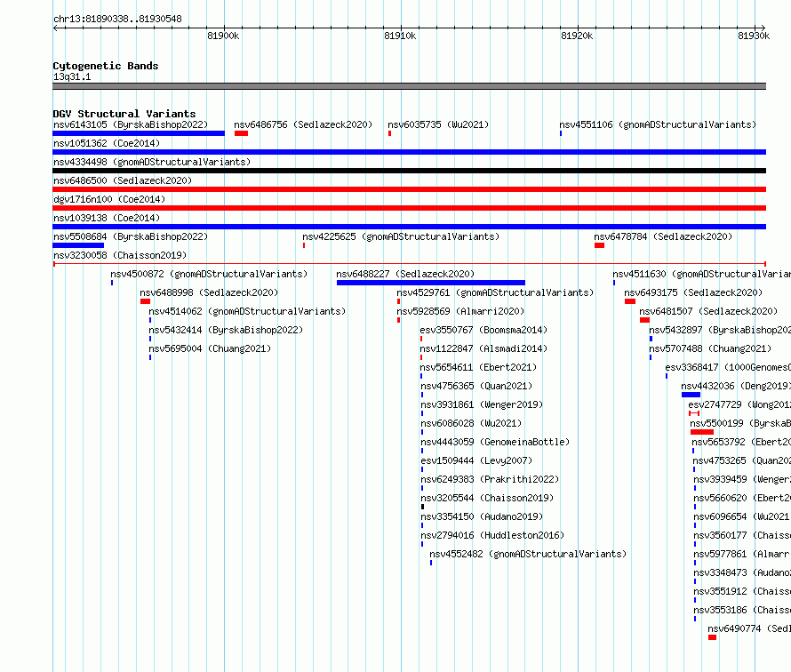791x672 pixels.
Task: Select nsv6486500 (Sedlazeck2020) label
Action: [x=123, y=180]
